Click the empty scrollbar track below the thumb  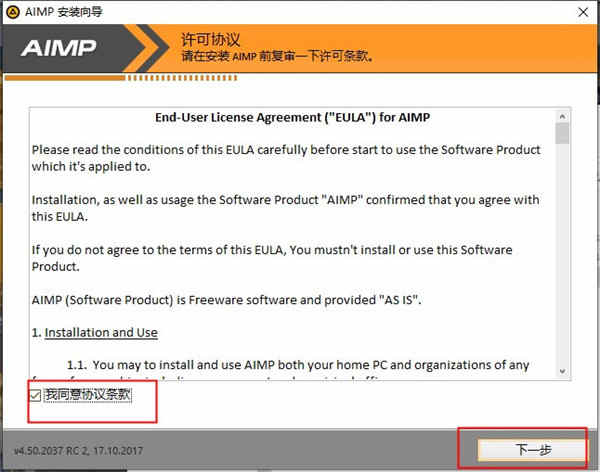tap(562, 255)
